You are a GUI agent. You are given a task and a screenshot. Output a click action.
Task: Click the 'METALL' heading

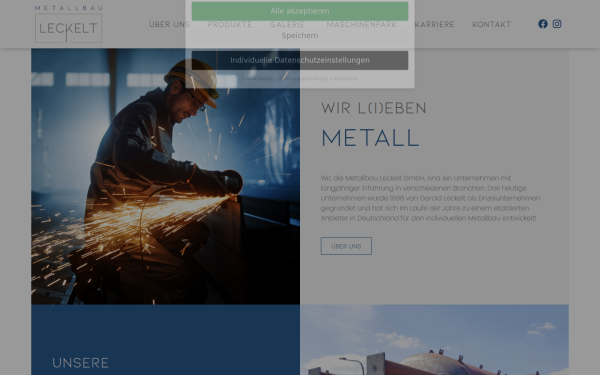tap(370, 138)
